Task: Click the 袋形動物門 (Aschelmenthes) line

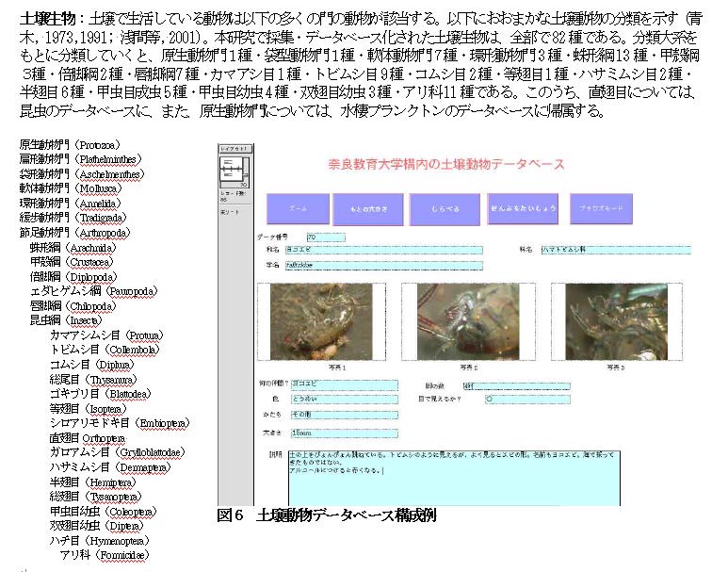Action: click(x=82, y=174)
